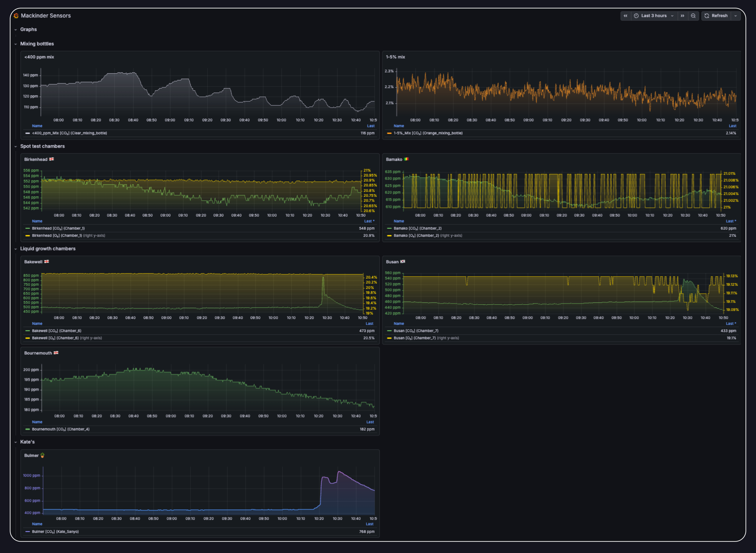Open the <400 ppm mix panel title

(x=39, y=57)
